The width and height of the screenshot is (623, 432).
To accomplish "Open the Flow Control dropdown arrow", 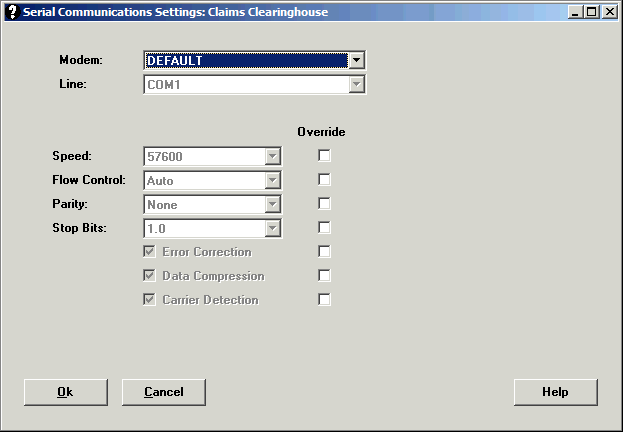I will click(x=271, y=181).
